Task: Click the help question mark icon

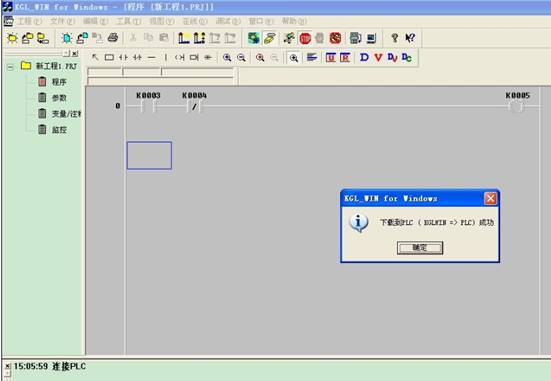Action: coord(395,38)
